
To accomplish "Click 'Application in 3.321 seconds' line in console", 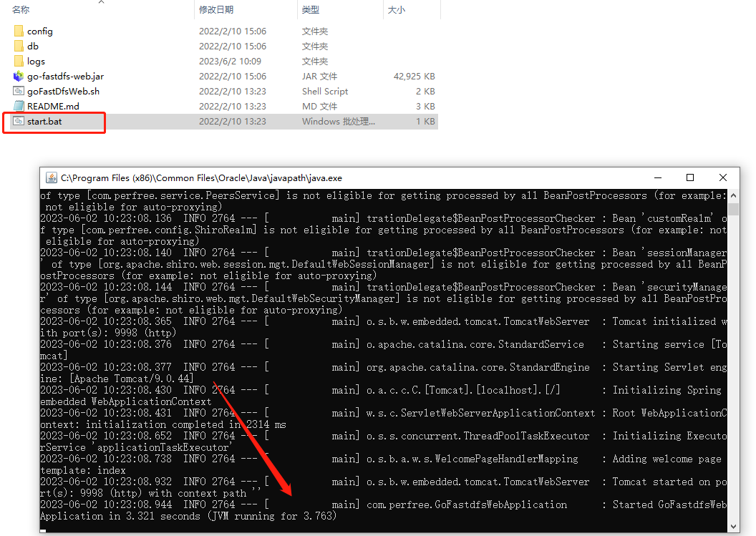I will click(x=188, y=516).
